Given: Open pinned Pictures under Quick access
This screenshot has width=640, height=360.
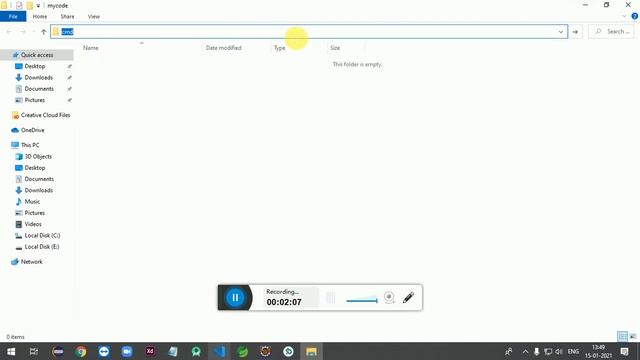Looking at the screenshot, I should point(35,100).
